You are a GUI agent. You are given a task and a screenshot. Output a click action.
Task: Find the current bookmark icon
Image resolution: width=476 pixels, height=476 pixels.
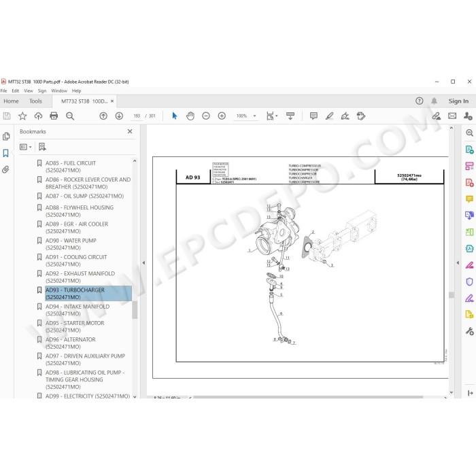coord(42,147)
